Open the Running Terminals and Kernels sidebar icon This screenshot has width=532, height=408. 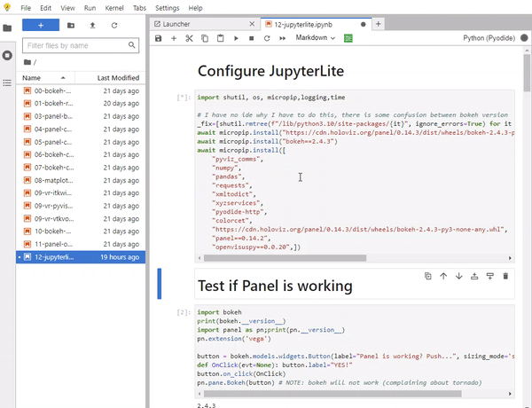(x=7, y=55)
